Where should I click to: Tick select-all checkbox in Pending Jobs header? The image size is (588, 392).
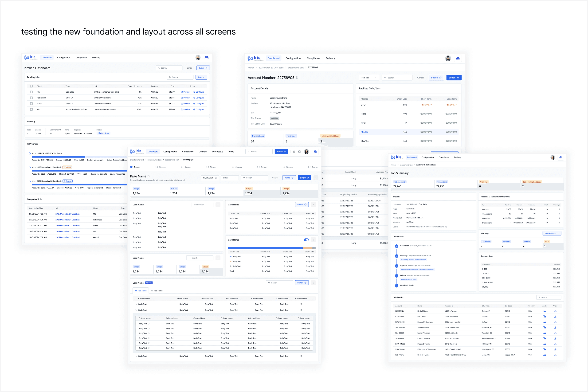31,86
